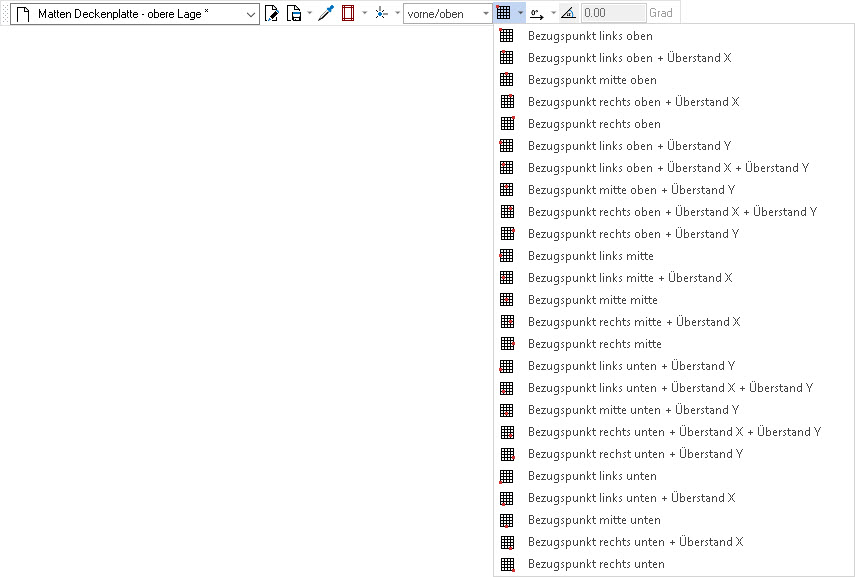Click grid icon beside 'Bezugspunkt mitte unten + Überstand Y'
855x577 pixels.
pyautogui.click(x=507, y=410)
